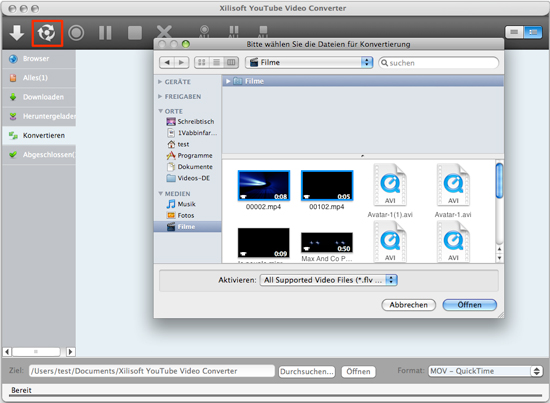Select the Max And Co P... video
The width and height of the screenshot is (550, 403).
(327, 243)
